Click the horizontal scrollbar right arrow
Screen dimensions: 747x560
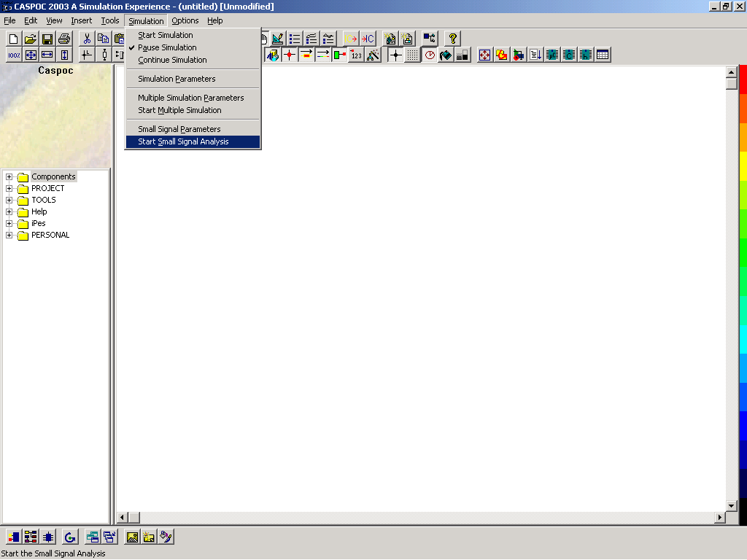point(720,517)
